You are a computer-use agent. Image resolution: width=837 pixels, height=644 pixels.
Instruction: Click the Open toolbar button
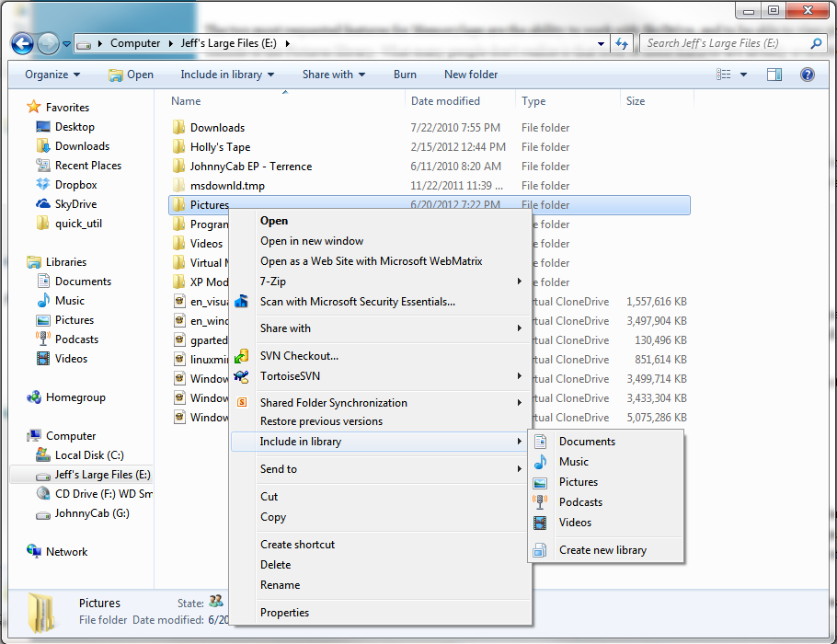(x=131, y=75)
